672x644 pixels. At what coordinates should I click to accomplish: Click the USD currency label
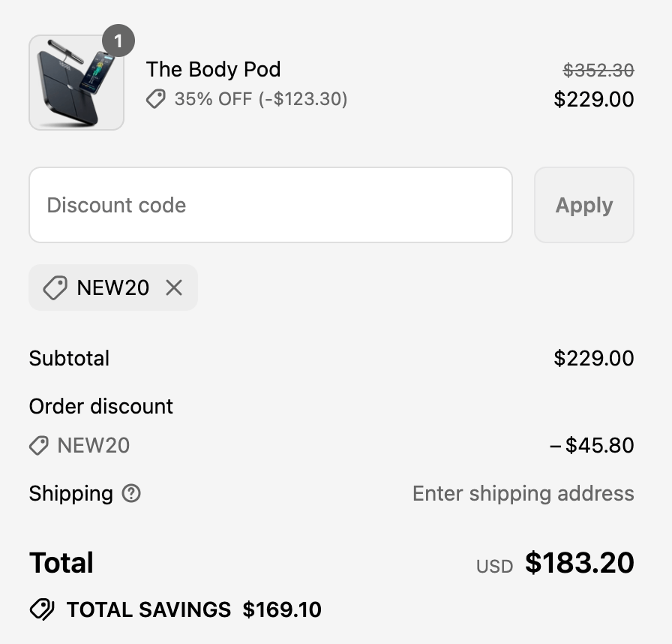(494, 566)
